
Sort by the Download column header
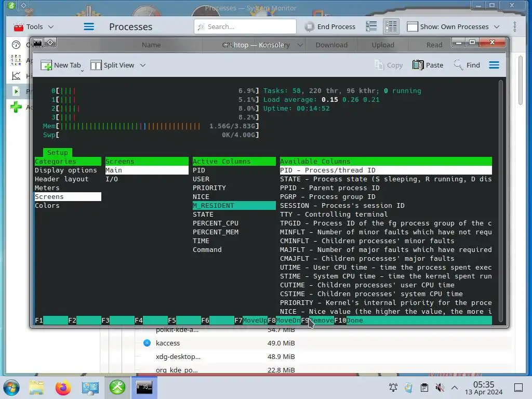click(x=331, y=45)
